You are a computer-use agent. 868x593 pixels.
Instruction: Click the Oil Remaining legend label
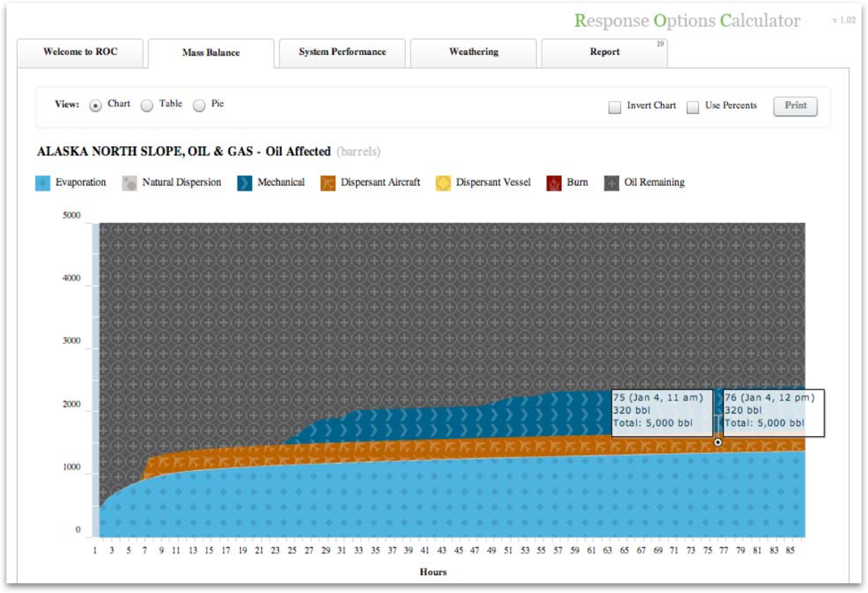point(655,183)
